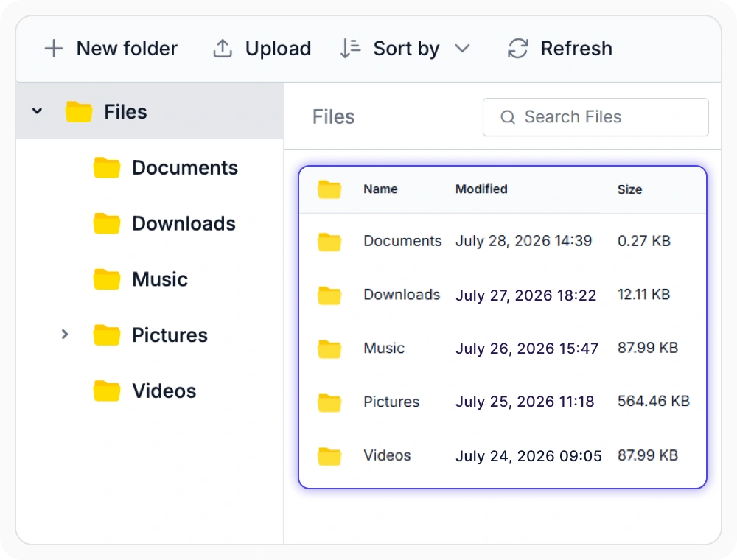Click the Music name in the table
Viewport: 737px width, 560px height.
pyautogui.click(x=384, y=348)
